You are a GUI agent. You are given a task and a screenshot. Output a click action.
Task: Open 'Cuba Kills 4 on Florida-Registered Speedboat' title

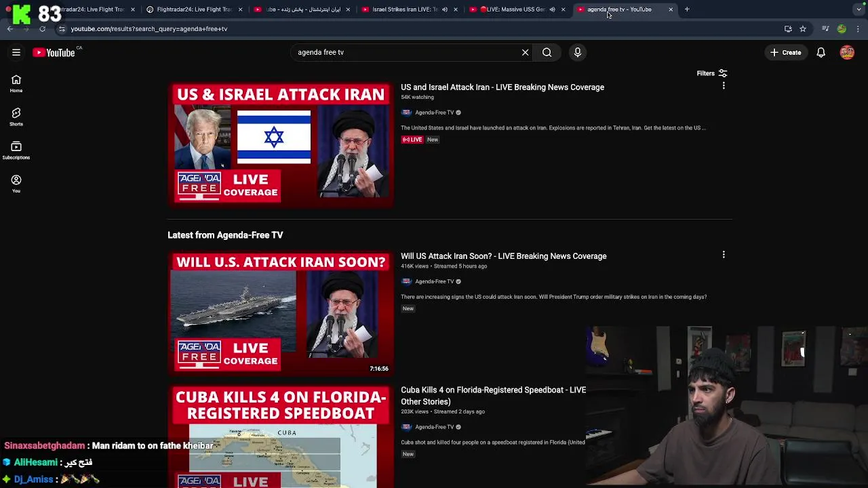pos(493,395)
